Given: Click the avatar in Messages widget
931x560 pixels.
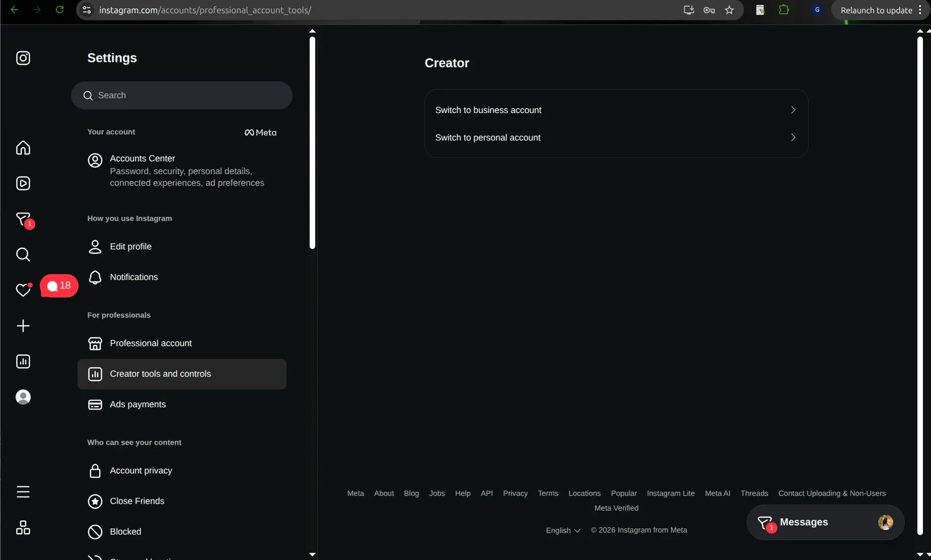Looking at the screenshot, I should tap(885, 522).
